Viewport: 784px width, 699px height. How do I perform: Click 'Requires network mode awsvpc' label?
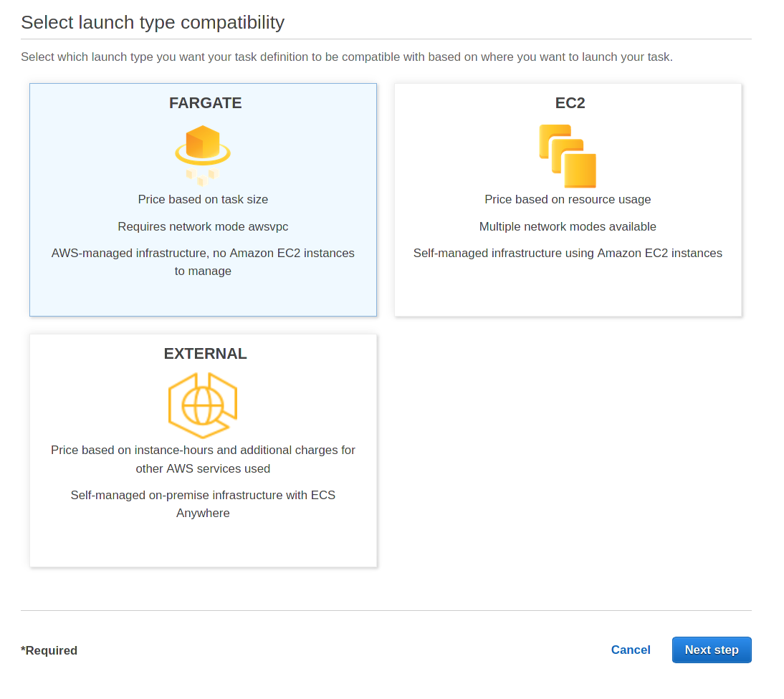pyautogui.click(x=203, y=226)
